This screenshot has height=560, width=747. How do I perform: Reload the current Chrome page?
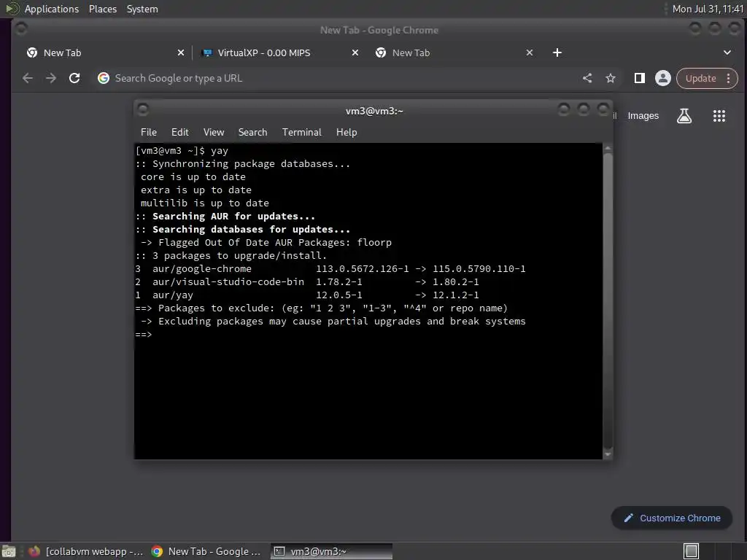click(74, 78)
